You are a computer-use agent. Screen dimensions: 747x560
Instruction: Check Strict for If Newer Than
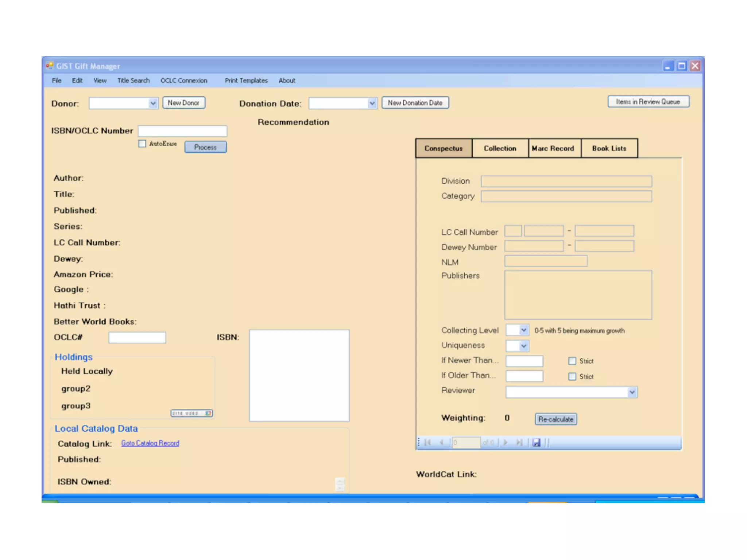(572, 361)
